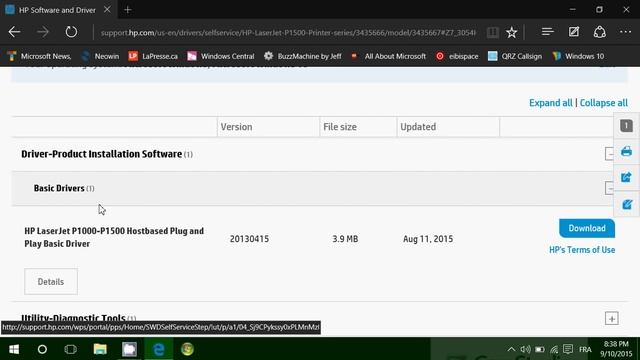Open the Neowin bookmark

(x=100, y=56)
